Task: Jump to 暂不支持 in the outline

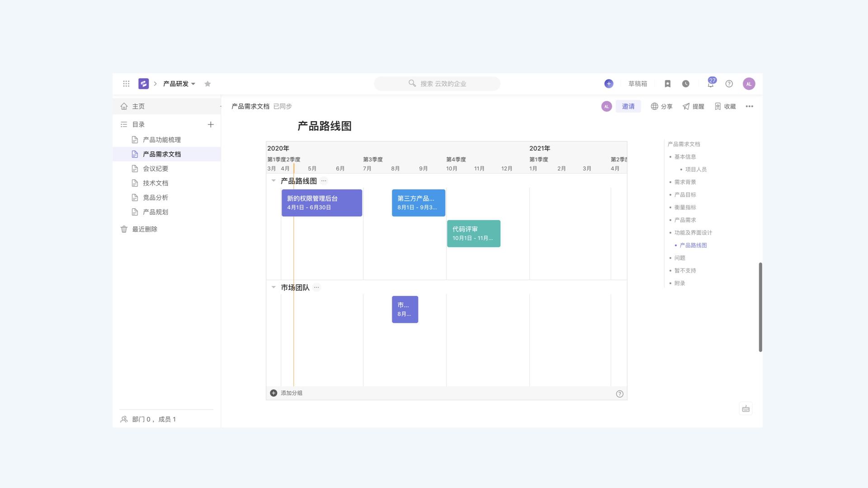Action: (x=685, y=271)
